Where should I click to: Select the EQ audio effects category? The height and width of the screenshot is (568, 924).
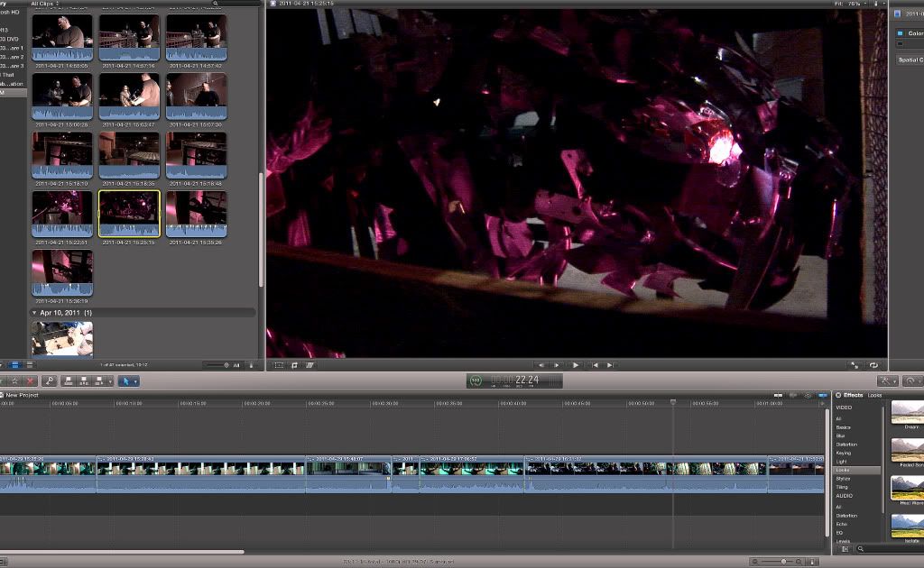(x=839, y=533)
